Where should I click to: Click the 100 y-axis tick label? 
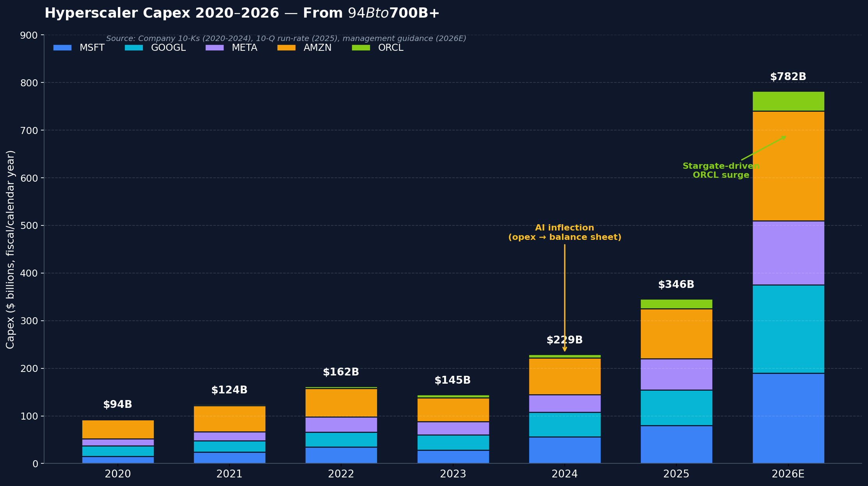tap(28, 416)
